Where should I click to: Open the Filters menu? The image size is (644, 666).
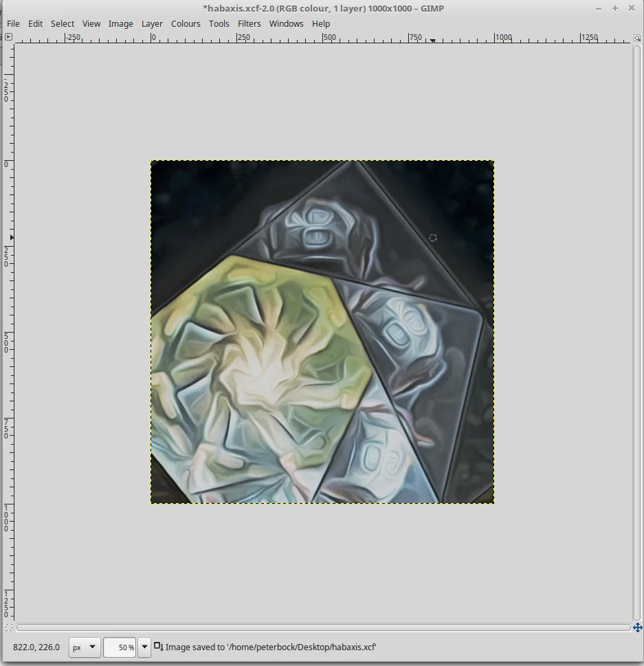249,24
